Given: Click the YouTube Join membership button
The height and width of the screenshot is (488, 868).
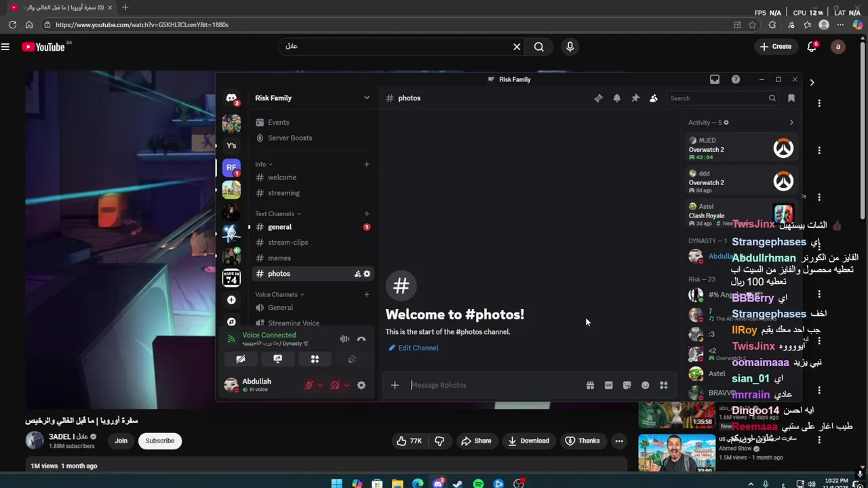Looking at the screenshot, I should coord(121,441).
